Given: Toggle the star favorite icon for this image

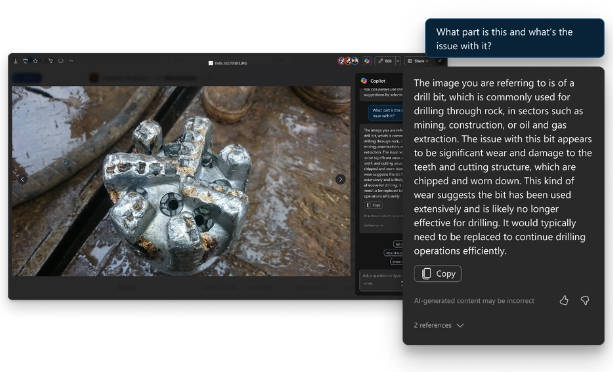Looking at the screenshot, I should point(36,61).
